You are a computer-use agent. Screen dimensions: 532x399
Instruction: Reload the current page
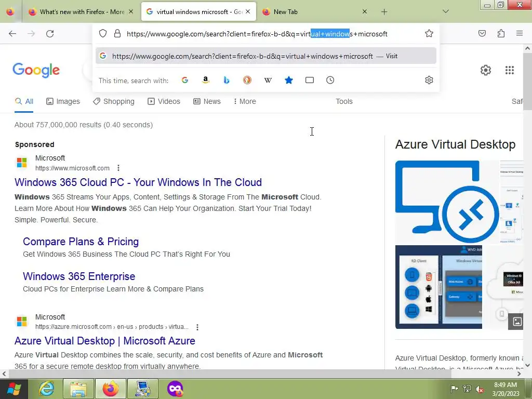pyautogui.click(x=50, y=34)
